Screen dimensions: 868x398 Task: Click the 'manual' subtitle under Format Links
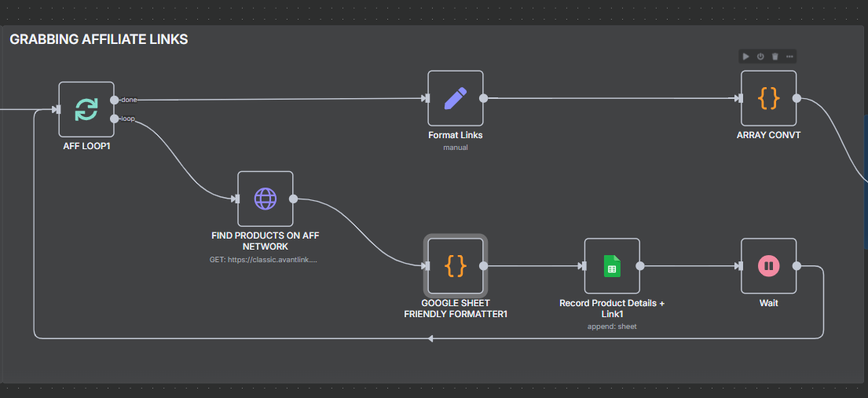click(x=456, y=148)
